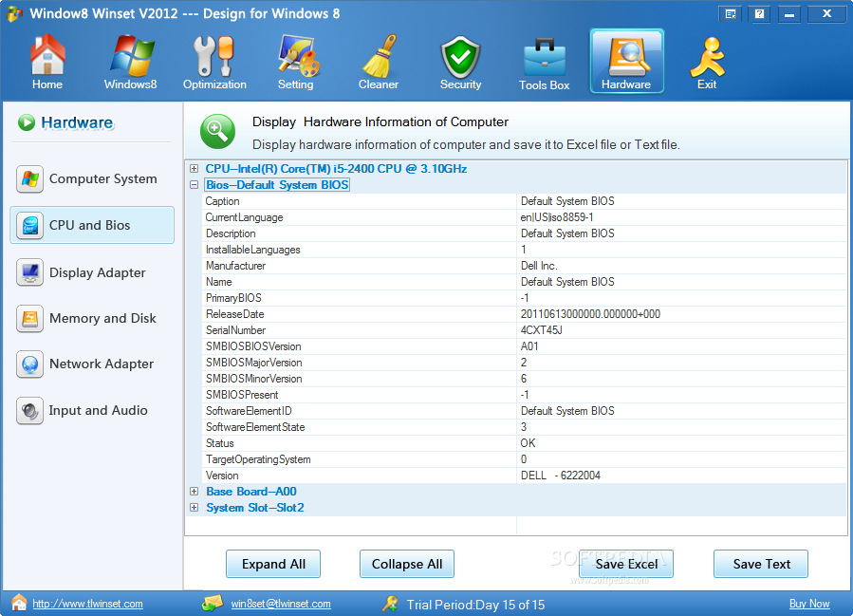Image resolution: width=853 pixels, height=616 pixels.
Task: Click the SMBIOSBIOSVersion value 'A01'
Action: [529, 346]
